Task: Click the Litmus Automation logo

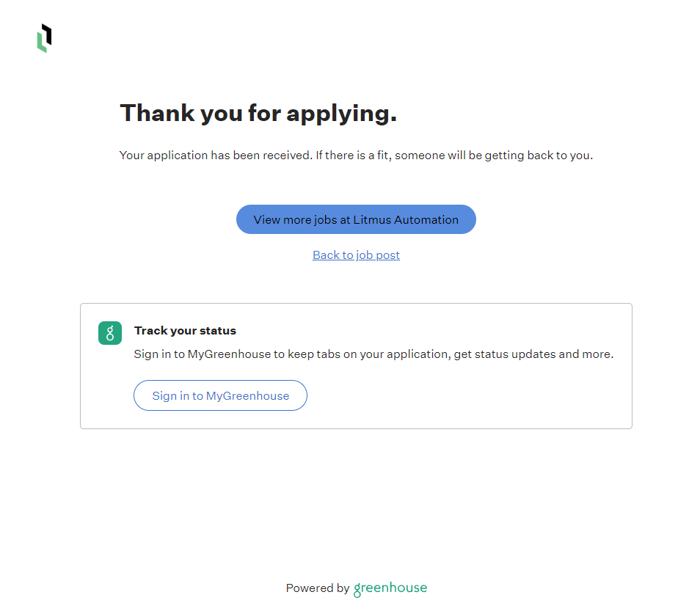Action: (45, 38)
